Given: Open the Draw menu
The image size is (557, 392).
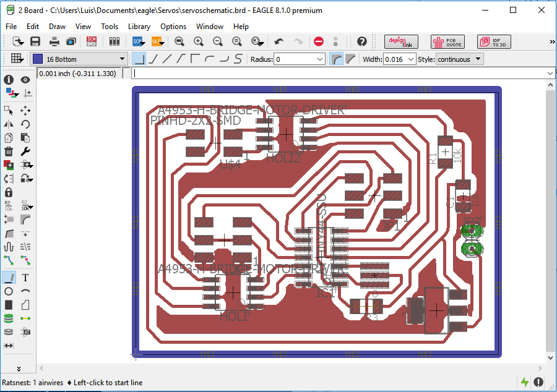Looking at the screenshot, I should pos(57,27).
